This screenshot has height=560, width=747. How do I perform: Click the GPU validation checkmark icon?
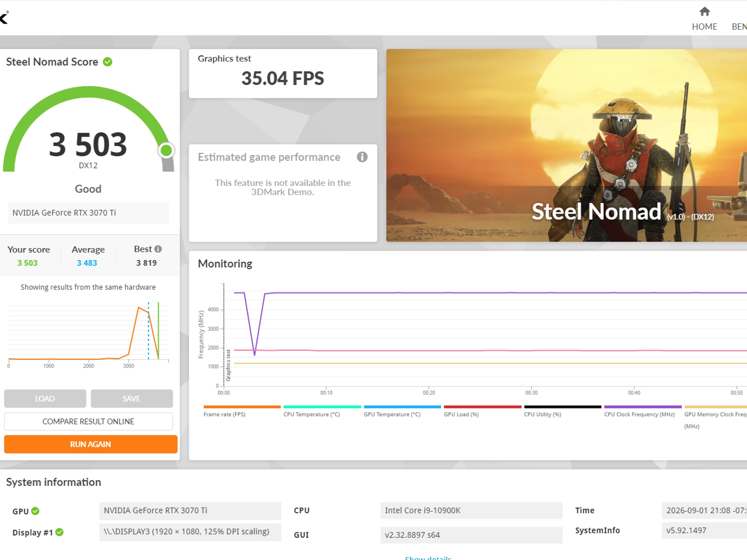[x=35, y=511]
